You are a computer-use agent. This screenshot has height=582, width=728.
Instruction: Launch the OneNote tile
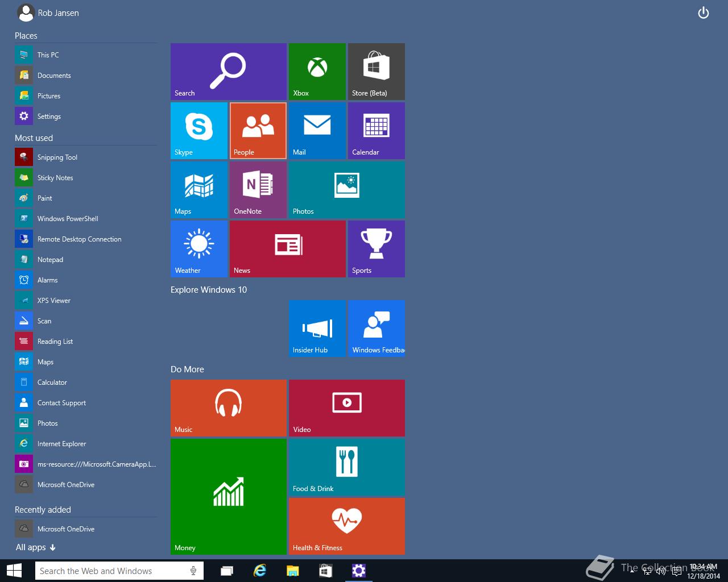[x=258, y=190]
